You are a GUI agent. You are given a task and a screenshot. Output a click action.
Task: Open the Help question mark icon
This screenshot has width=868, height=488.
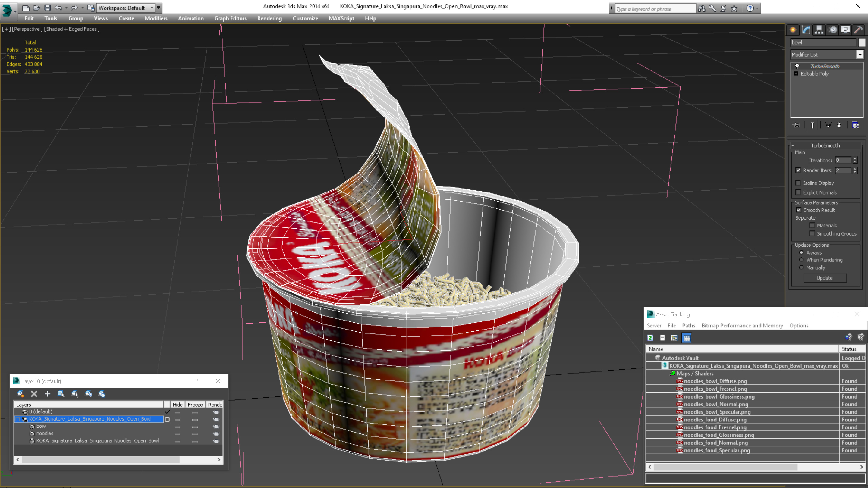[750, 8]
